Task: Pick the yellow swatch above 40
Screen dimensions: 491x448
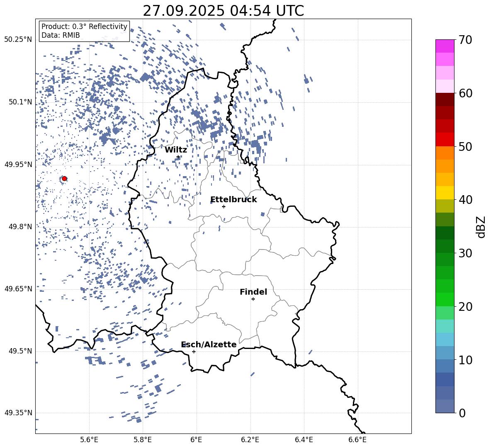Action: tap(445, 193)
